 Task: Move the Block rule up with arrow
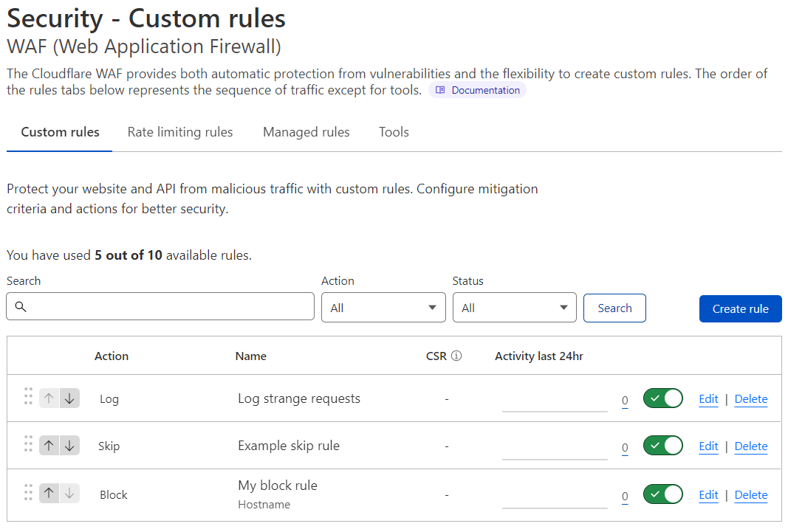pyautogui.click(x=49, y=494)
